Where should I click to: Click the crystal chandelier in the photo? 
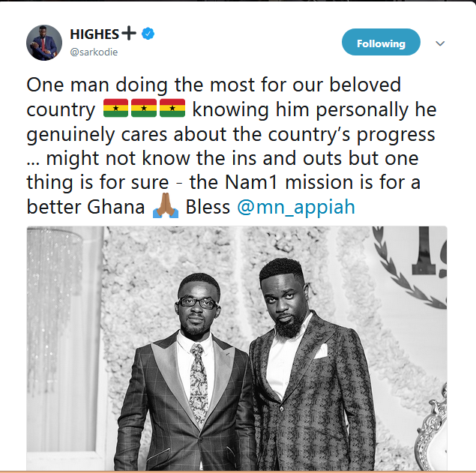[x=53, y=304]
